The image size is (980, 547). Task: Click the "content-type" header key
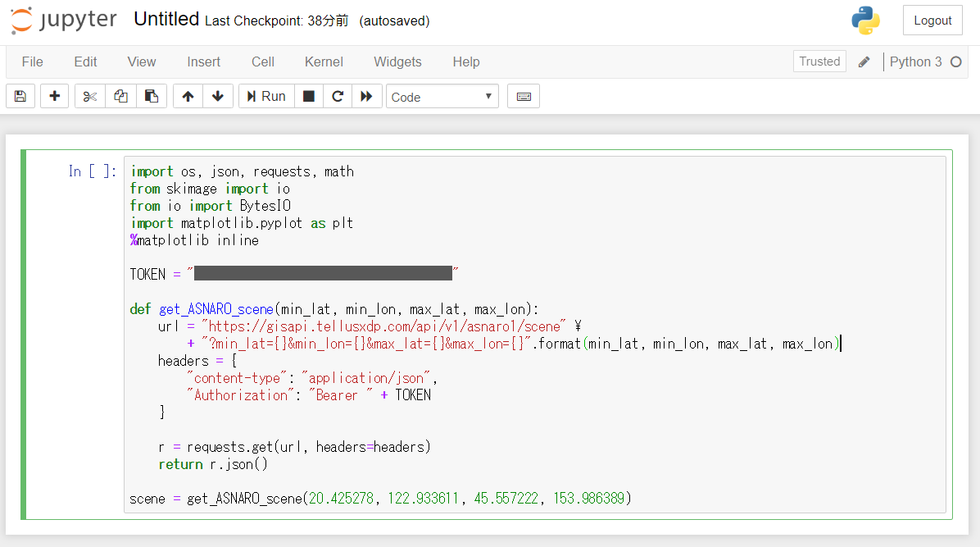237,378
